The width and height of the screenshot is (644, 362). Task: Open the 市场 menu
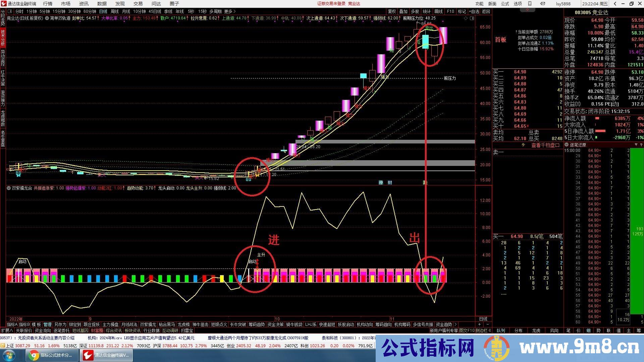(x=66, y=4)
